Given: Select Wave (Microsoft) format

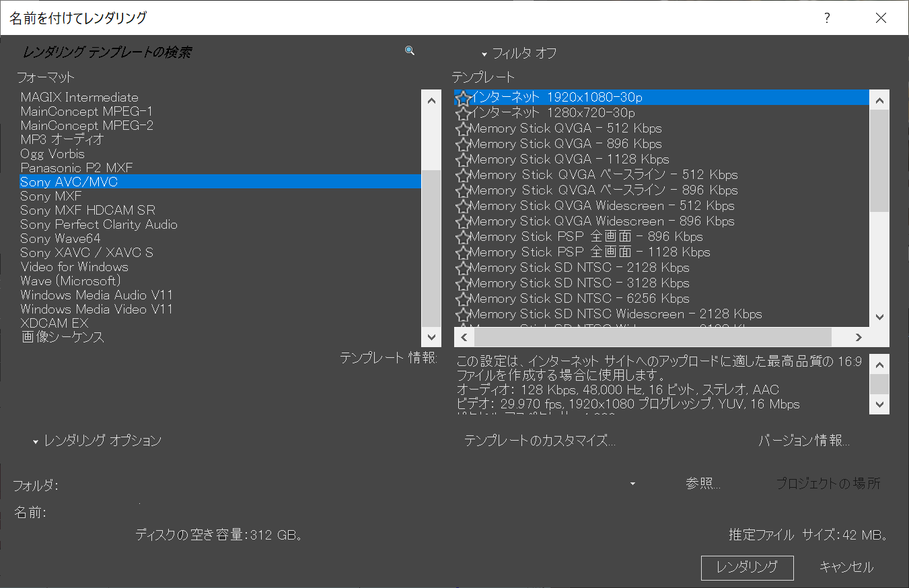Looking at the screenshot, I should point(220,281).
